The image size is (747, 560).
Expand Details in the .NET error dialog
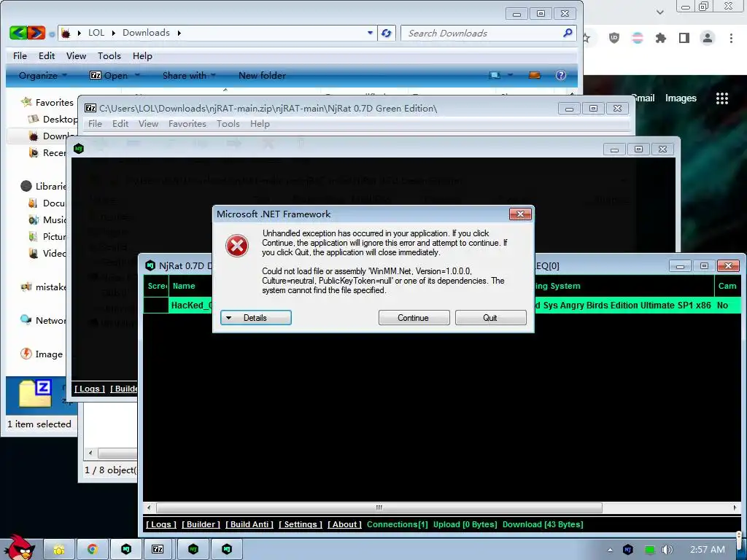(x=256, y=318)
